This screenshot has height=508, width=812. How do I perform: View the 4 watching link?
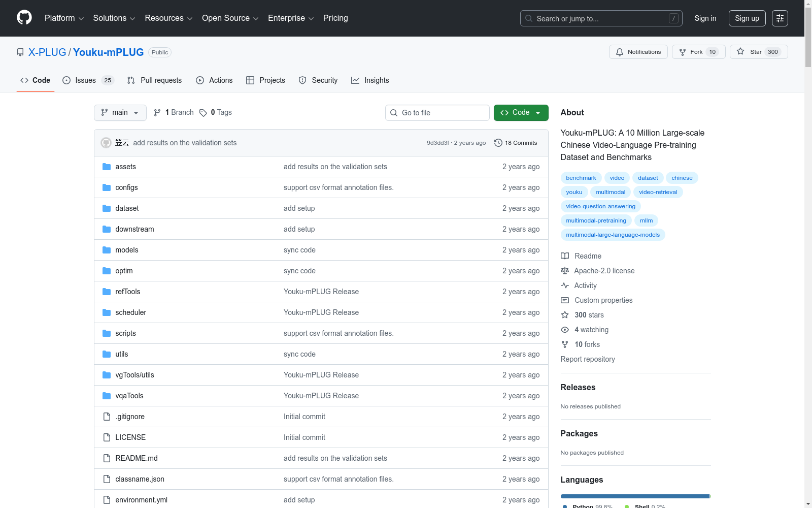585,330
